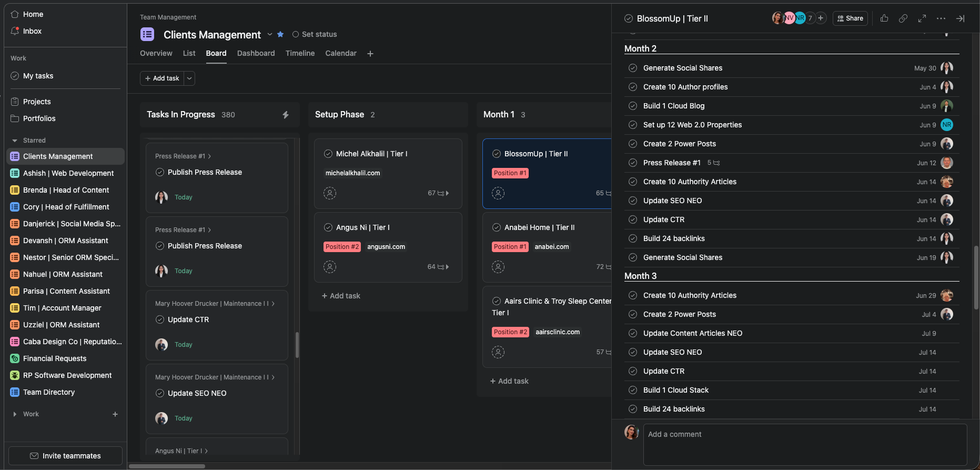Click the board horizontal scrollbar
The image size is (980, 470).
click(167, 466)
